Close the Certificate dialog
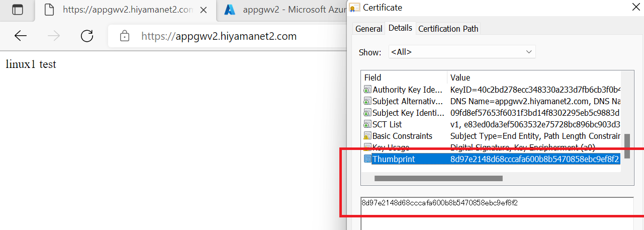Screen dimensions: 644x230 point(636,7)
